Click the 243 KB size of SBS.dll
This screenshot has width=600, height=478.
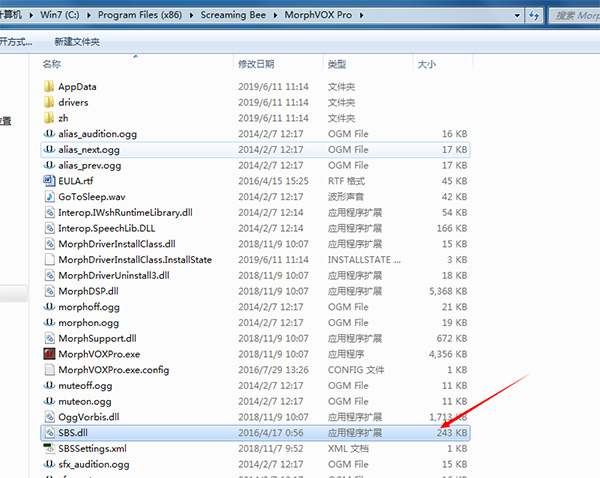click(452, 433)
